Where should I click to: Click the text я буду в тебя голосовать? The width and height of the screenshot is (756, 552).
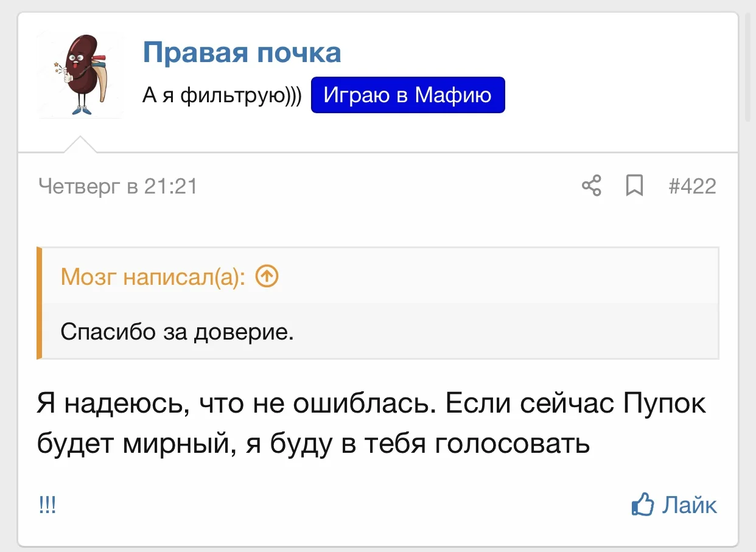418,444
